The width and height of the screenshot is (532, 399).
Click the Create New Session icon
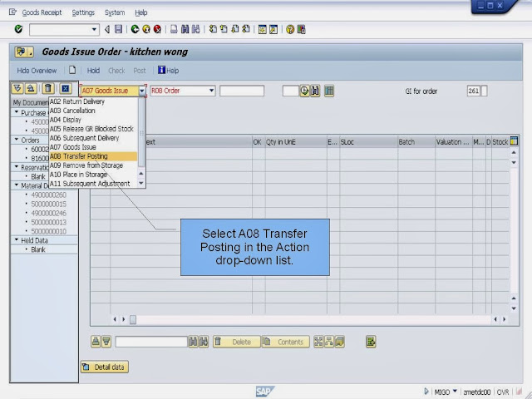pos(263,30)
